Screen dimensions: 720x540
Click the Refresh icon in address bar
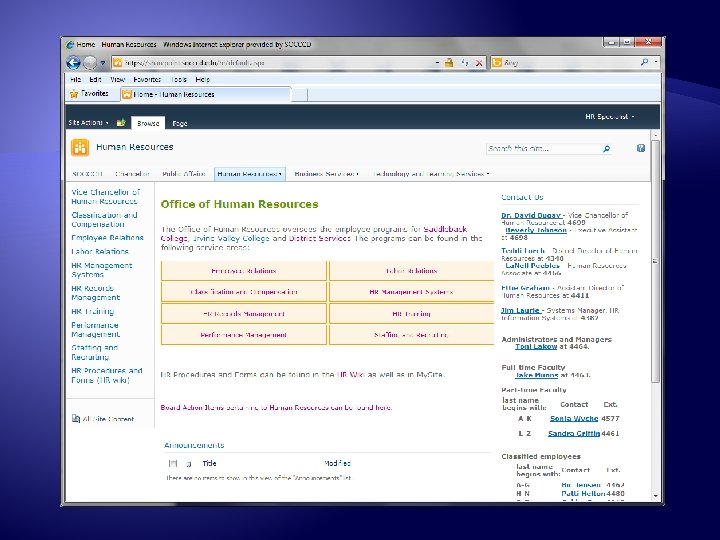465,63
